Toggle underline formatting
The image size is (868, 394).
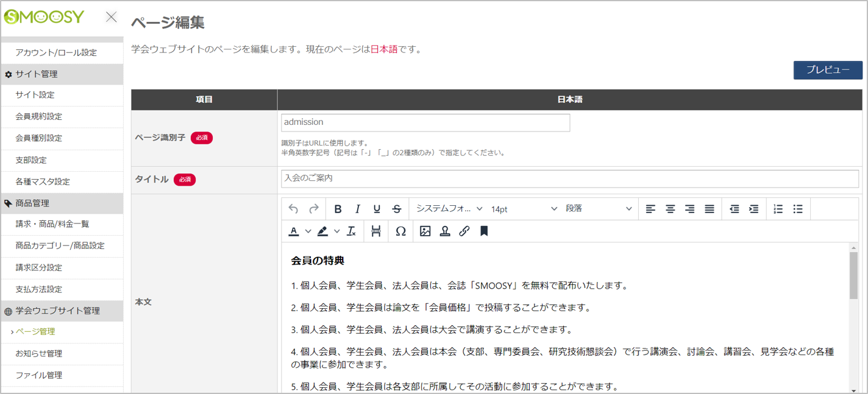point(377,209)
